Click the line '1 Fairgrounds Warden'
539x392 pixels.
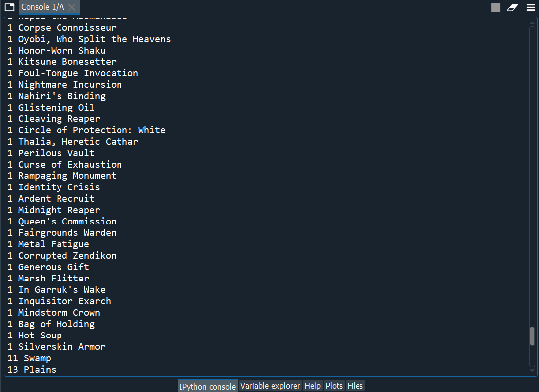coord(62,232)
